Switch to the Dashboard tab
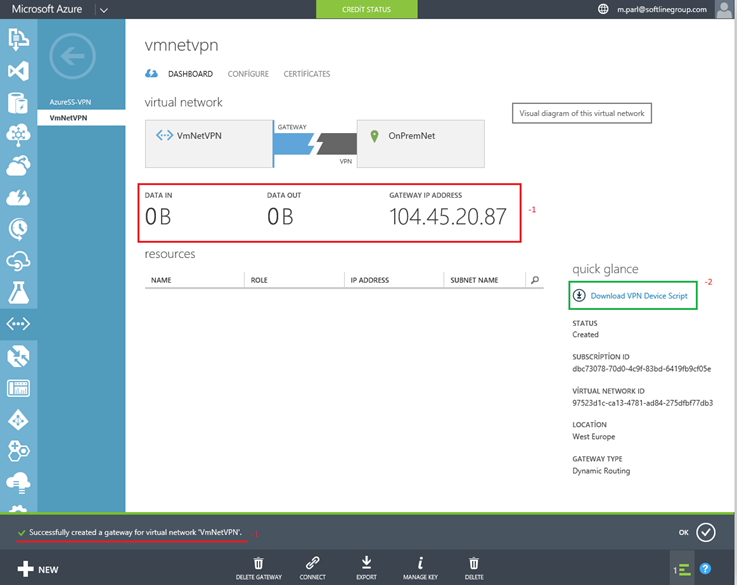This screenshot has height=585, width=737. [190, 74]
